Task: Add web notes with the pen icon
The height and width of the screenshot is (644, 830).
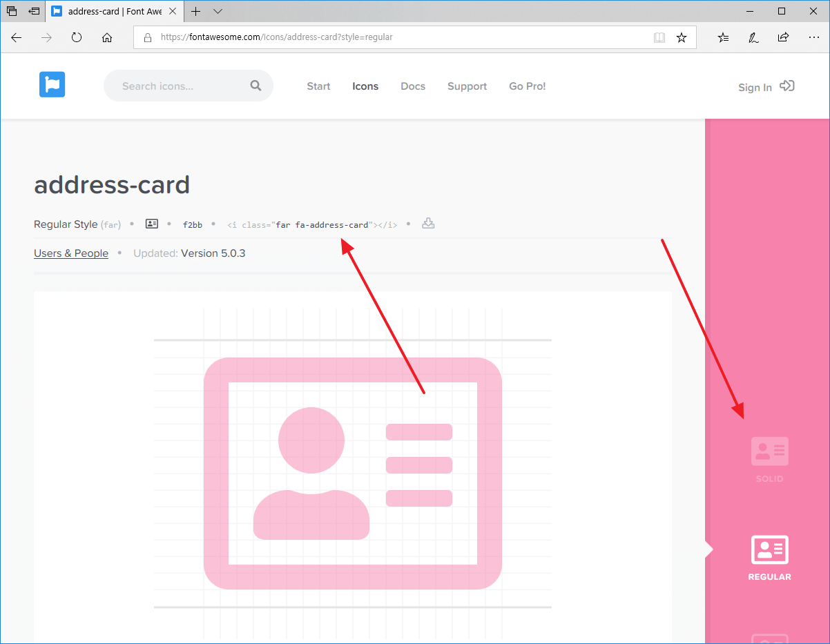Action: pos(753,37)
